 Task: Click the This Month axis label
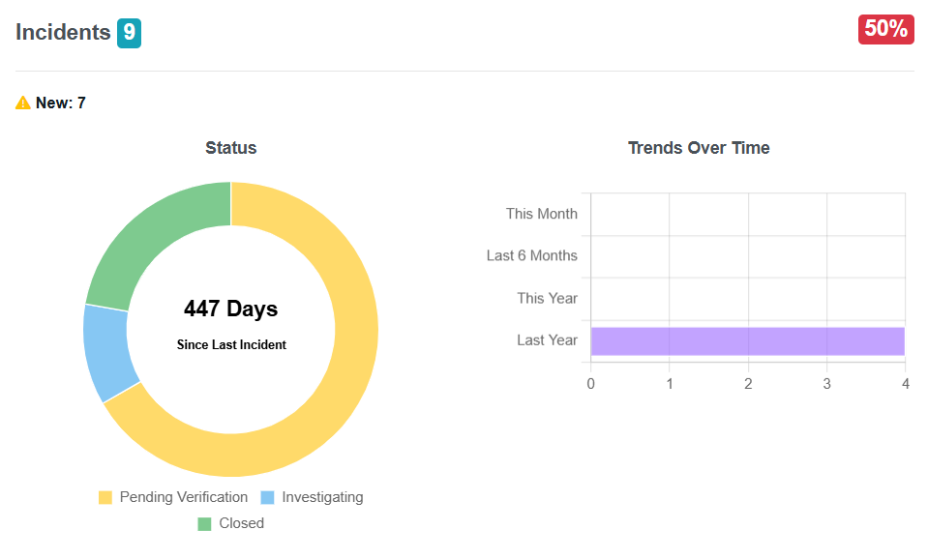(541, 214)
